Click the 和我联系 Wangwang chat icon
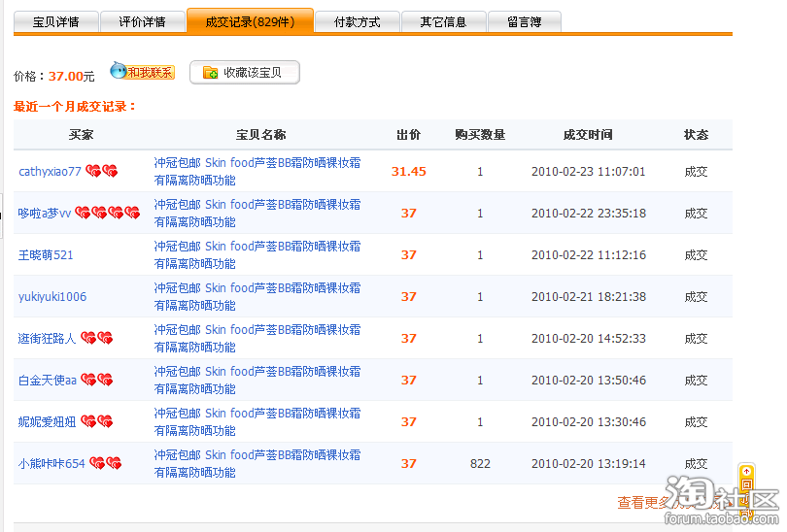The width and height of the screenshot is (787, 532). coord(142,72)
